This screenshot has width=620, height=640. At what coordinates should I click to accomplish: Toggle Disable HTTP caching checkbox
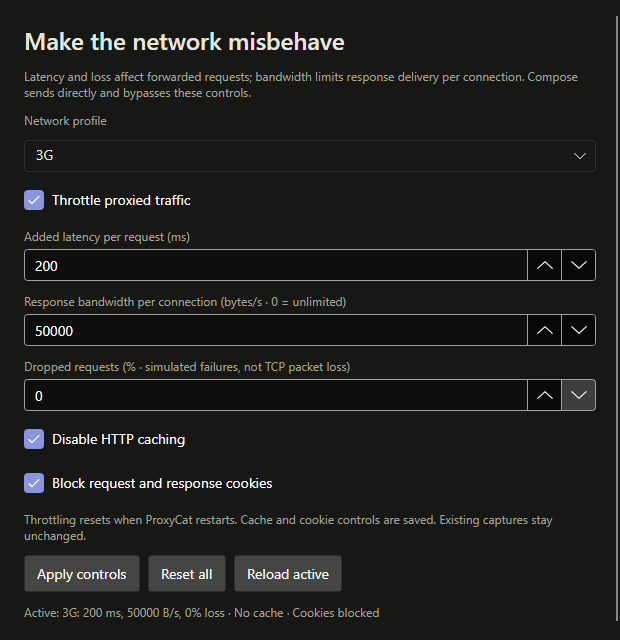click(34, 439)
